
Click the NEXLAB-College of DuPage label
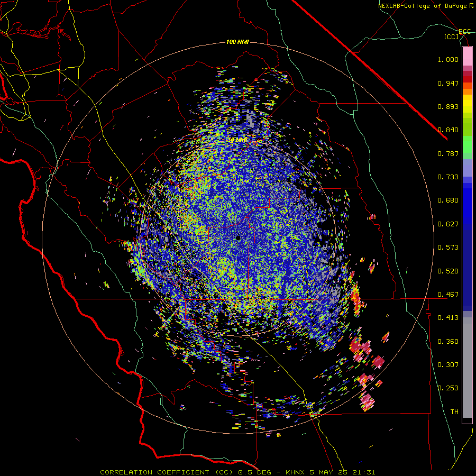[x=423, y=6]
